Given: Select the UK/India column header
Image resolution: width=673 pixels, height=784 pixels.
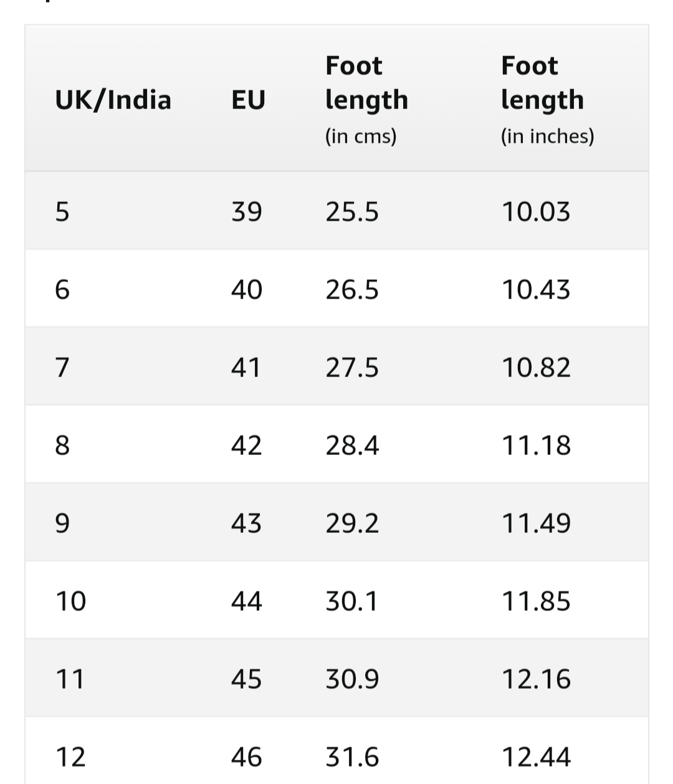Looking at the screenshot, I should 113,100.
